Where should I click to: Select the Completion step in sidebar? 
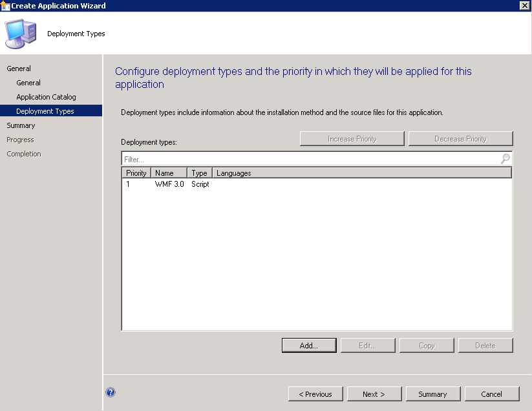pyautogui.click(x=24, y=154)
